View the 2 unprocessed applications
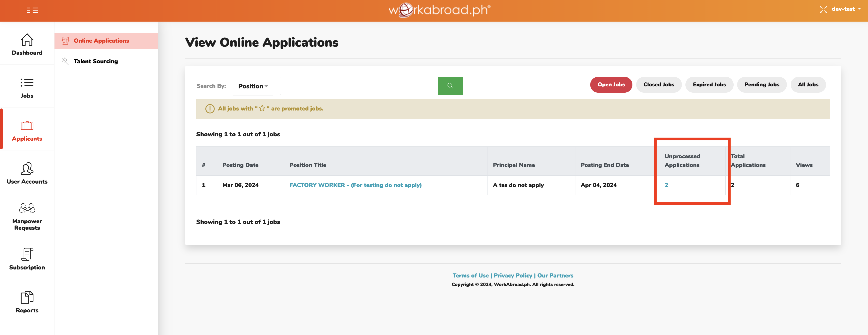This screenshot has height=335, width=868. (666, 185)
